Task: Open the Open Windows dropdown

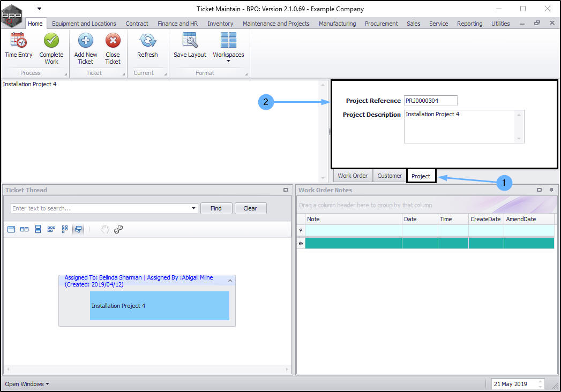Action: click(x=27, y=384)
